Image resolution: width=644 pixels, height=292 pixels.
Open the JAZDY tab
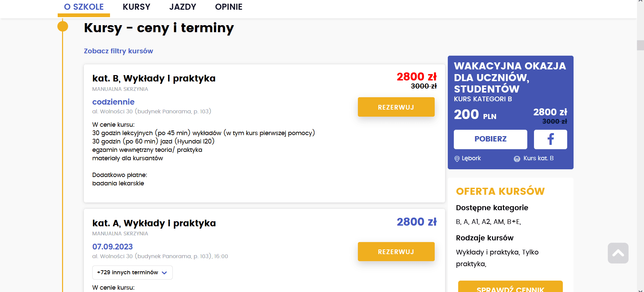pyautogui.click(x=182, y=7)
